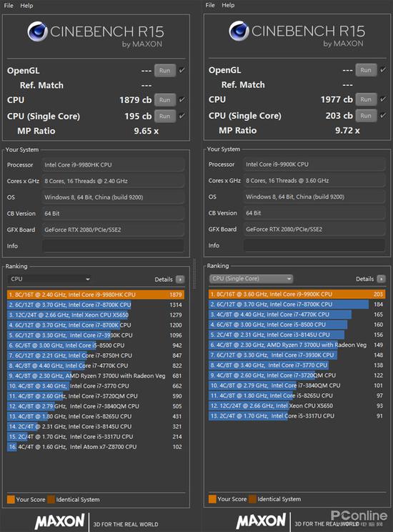Image resolution: width=393 pixels, height=532 pixels.
Task: Select Xeon X5650 ranking row scoring 1279
Action: (96, 315)
